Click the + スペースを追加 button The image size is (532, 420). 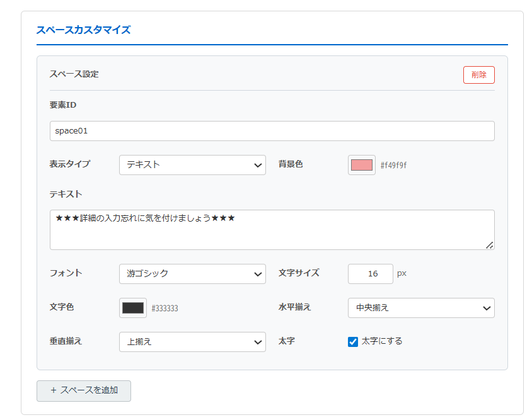click(84, 391)
